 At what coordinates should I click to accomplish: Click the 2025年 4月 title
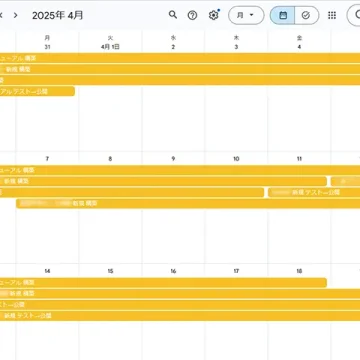point(58,15)
